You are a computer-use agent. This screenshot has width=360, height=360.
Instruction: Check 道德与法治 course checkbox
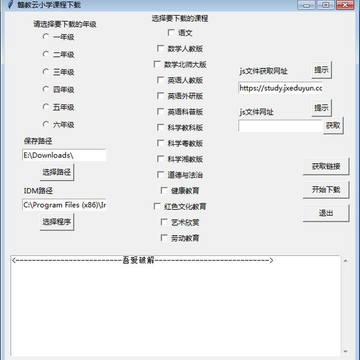[x=160, y=175]
